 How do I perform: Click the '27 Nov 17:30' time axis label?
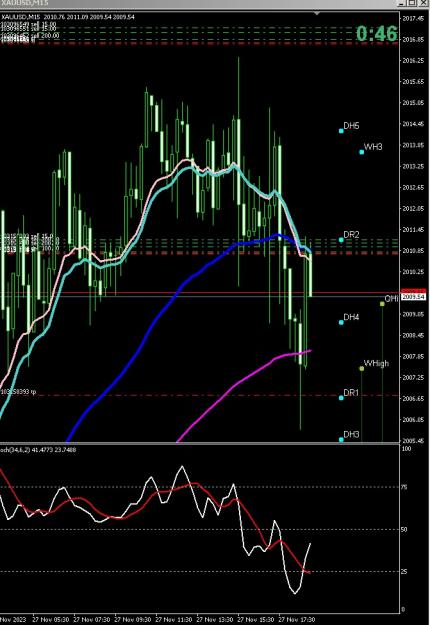point(296,620)
